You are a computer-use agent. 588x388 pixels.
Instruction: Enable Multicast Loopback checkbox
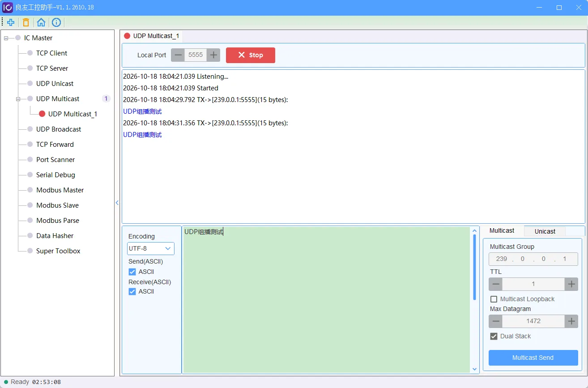(494, 299)
